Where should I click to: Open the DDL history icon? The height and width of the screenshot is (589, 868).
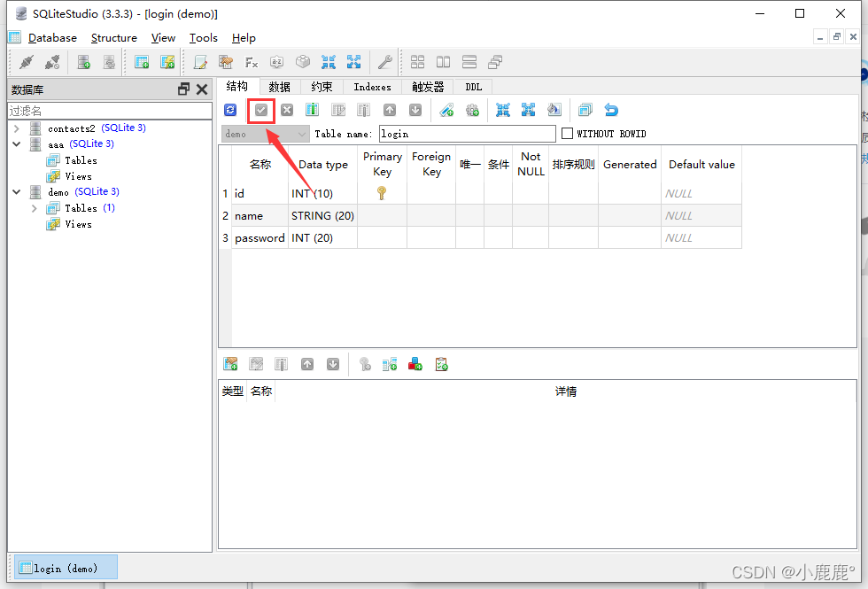[x=225, y=62]
